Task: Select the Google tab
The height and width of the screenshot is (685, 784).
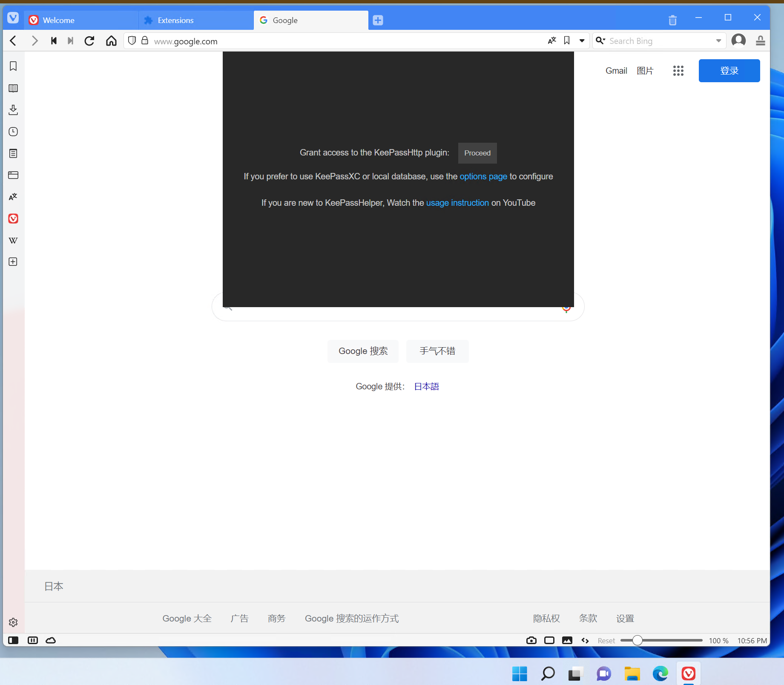Action: point(311,20)
